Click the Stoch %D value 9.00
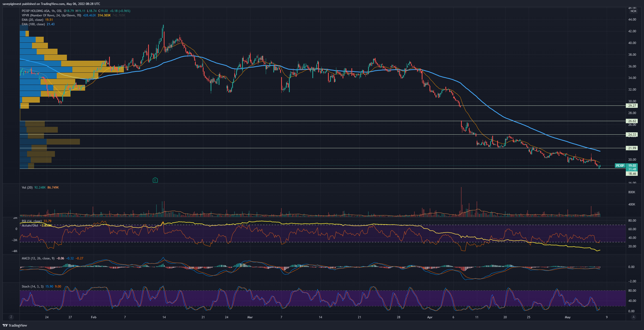 [x=58, y=287]
